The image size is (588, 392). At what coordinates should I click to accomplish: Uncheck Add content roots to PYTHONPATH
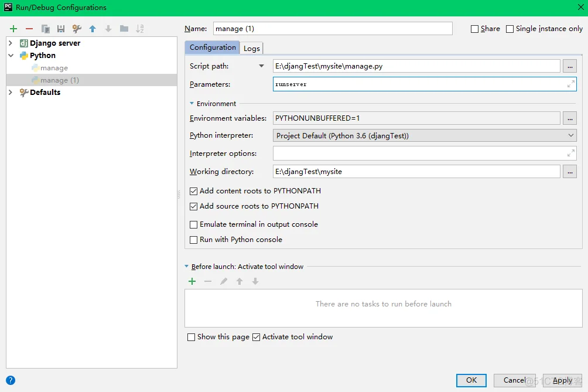(x=193, y=191)
